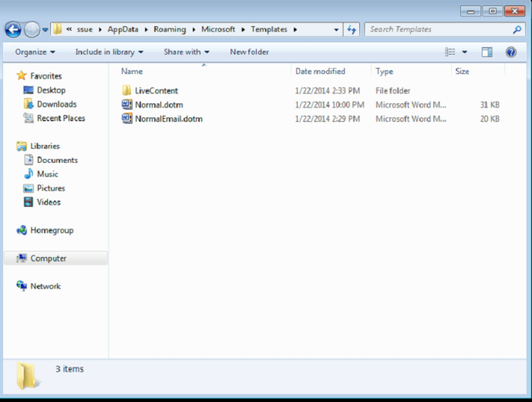Select Downloads in Favorites
Screen dimensions: 532x402
[56, 104]
